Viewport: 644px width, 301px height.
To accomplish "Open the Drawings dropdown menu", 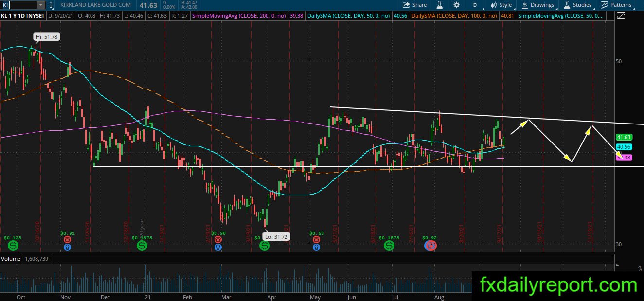I will (x=538, y=5).
